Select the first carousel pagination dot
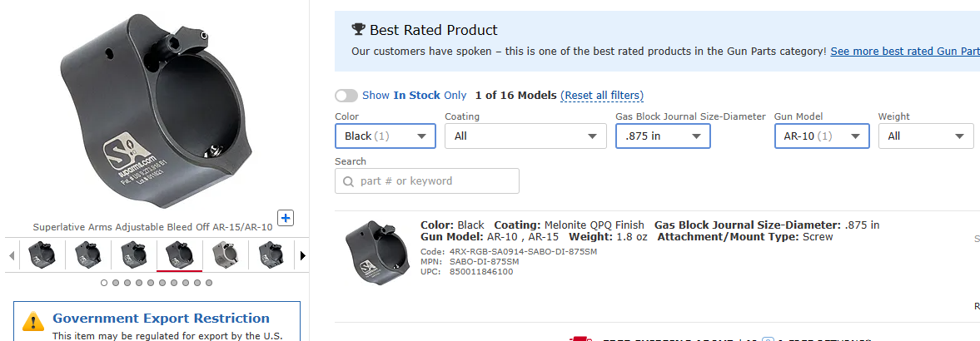 coord(104,283)
